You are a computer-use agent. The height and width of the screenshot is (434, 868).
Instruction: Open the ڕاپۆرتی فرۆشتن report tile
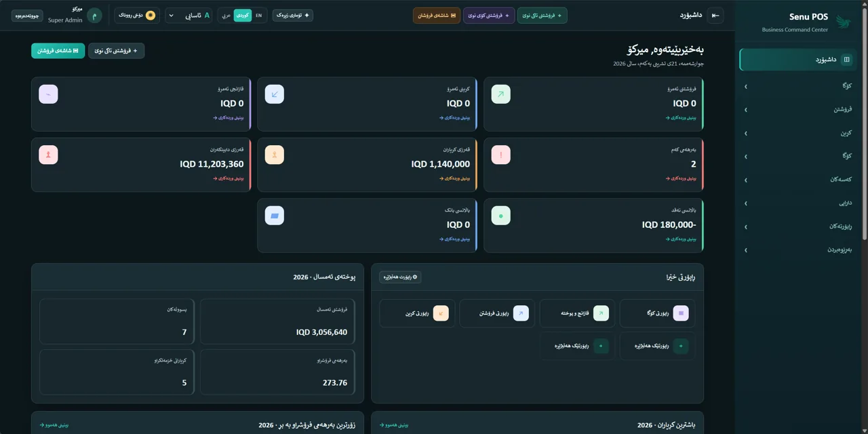(497, 313)
